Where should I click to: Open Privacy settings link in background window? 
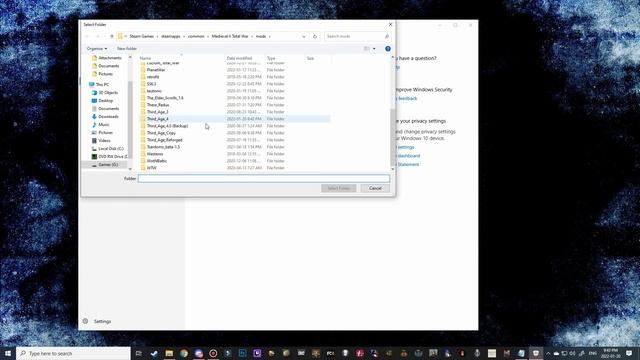coord(406,147)
